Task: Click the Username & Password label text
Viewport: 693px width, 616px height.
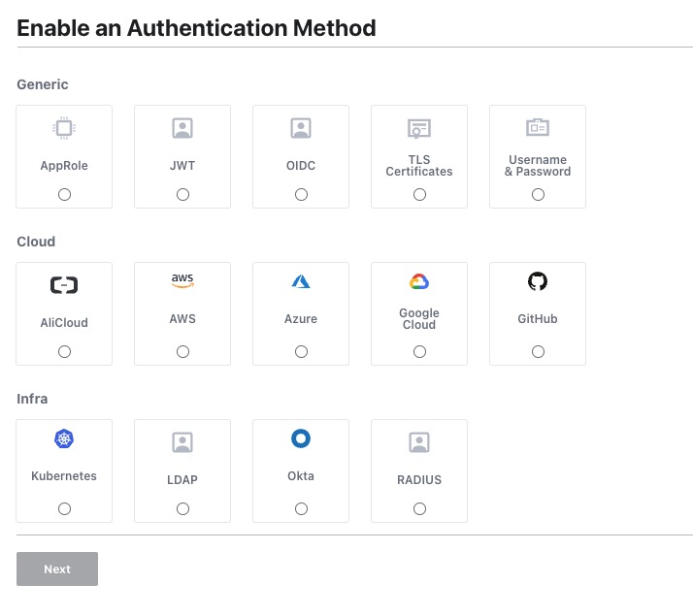Action: coord(538,166)
